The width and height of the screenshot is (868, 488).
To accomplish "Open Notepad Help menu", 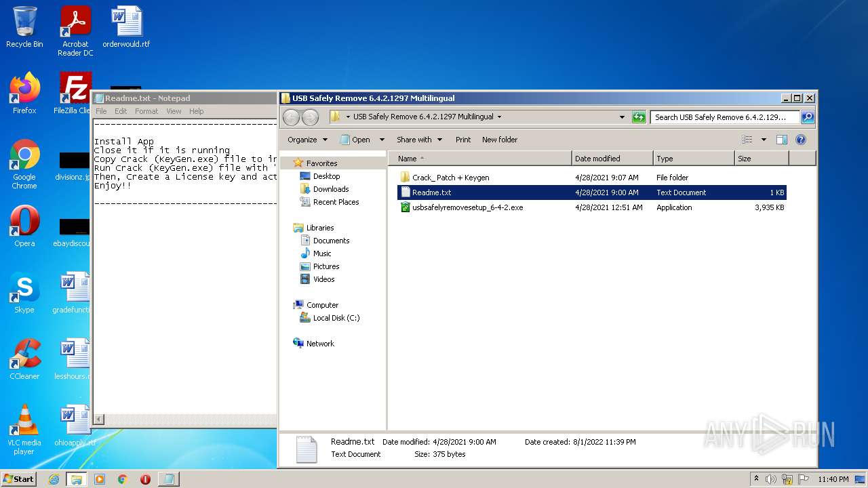I will 196,111.
